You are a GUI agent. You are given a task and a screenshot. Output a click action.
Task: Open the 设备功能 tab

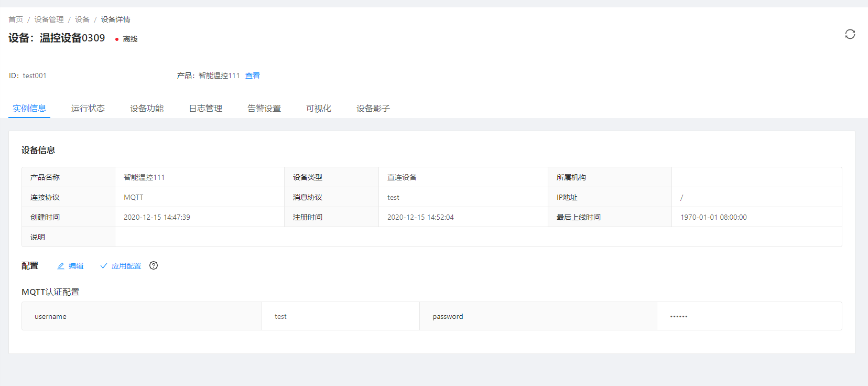point(147,109)
